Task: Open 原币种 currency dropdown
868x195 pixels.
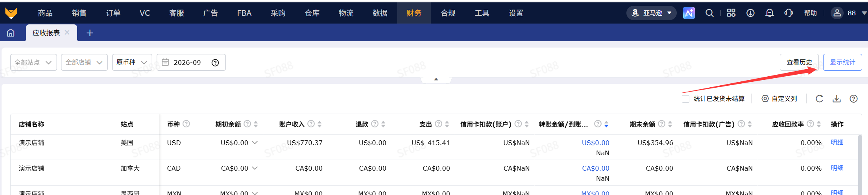Action: click(132, 63)
